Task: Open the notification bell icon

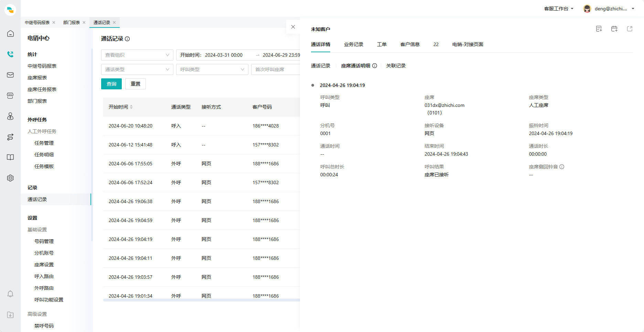Action: coord(10,294)
